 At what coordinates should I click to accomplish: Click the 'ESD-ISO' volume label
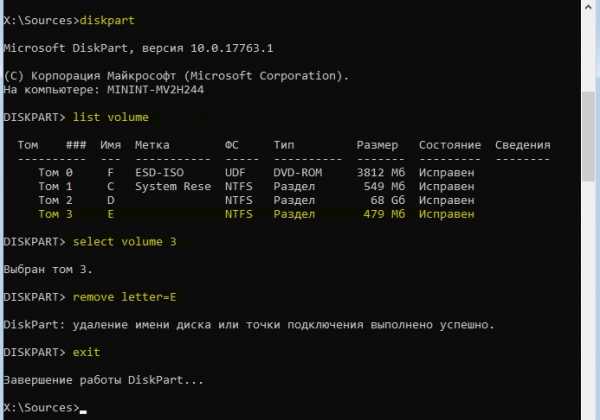tap(159, 173)
